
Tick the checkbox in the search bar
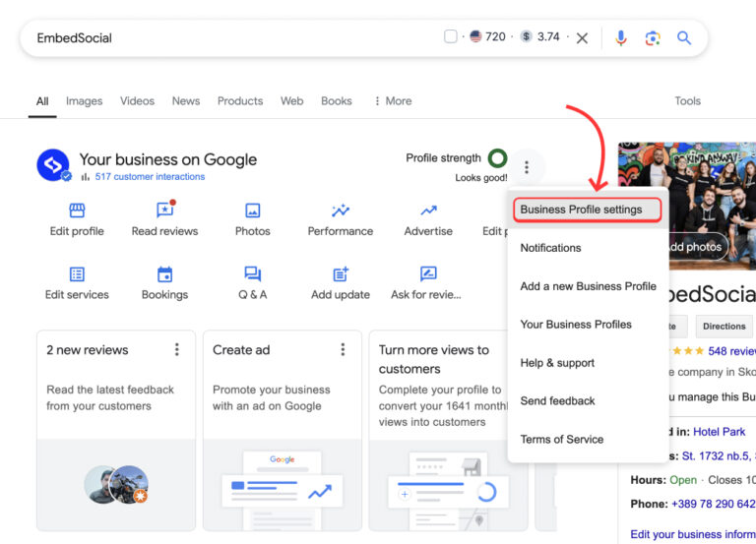click(x=450, y=36)
